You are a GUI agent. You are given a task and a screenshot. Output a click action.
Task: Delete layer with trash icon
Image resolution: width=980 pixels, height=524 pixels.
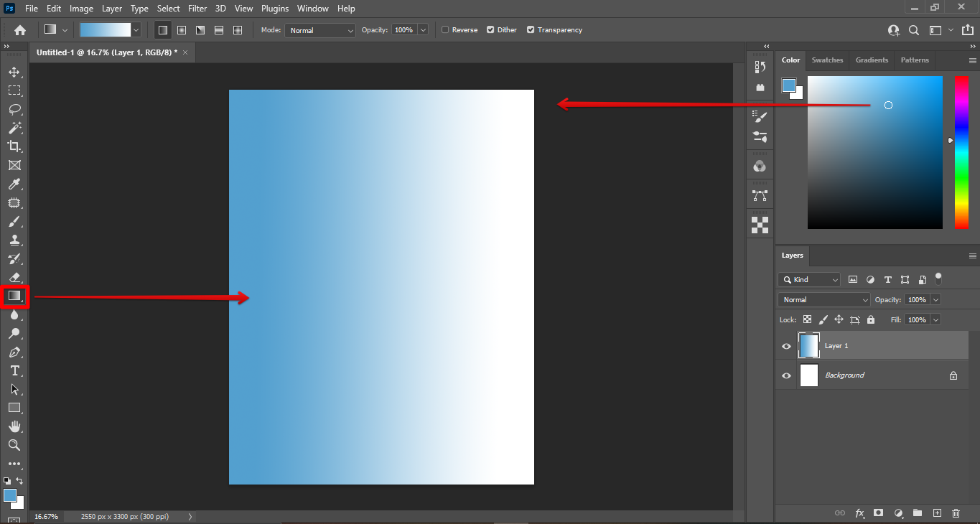pyautogui.click(x=956, y=513)
